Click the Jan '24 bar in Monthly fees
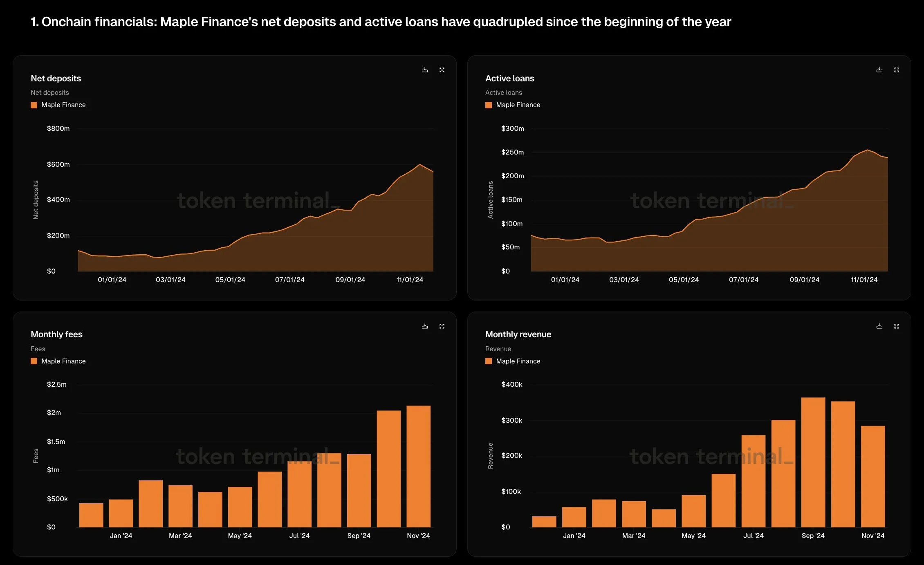The width and height of the screenshot is (924, 565). point(121,513)
